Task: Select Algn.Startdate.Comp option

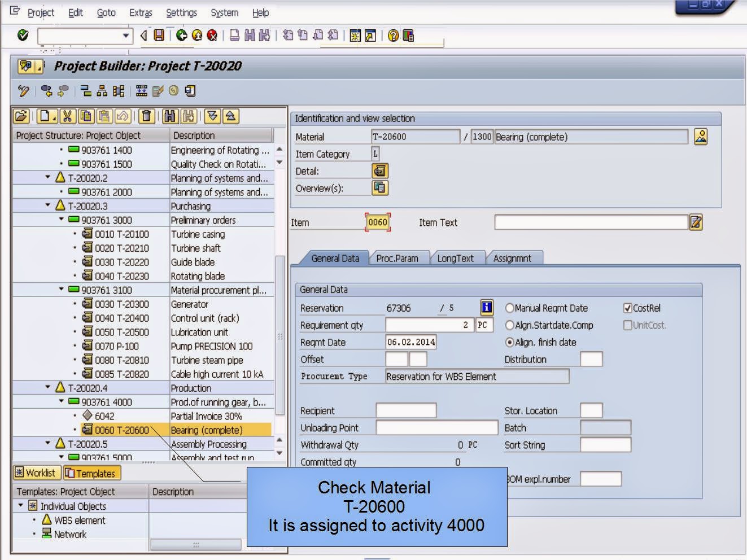Action: tap(510, 325)
